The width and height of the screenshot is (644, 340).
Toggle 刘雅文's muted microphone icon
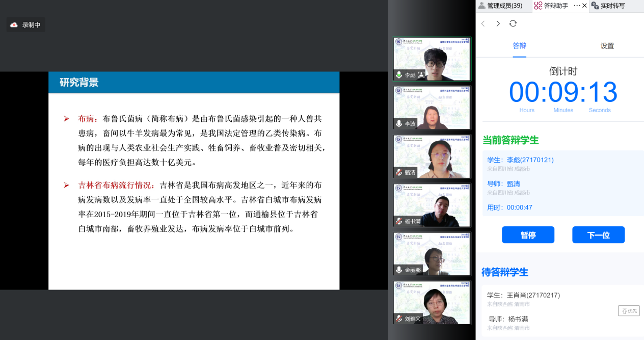click(399, 319)
